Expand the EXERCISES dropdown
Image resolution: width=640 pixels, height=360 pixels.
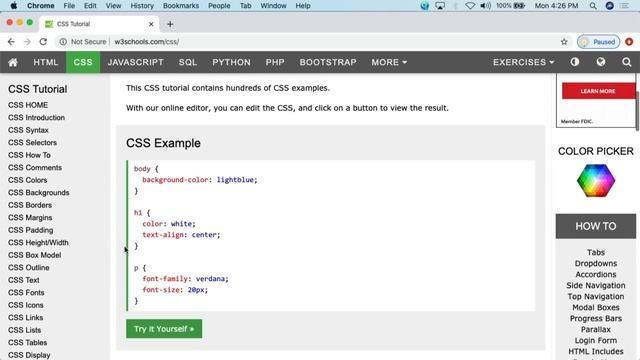click(523, 62)
